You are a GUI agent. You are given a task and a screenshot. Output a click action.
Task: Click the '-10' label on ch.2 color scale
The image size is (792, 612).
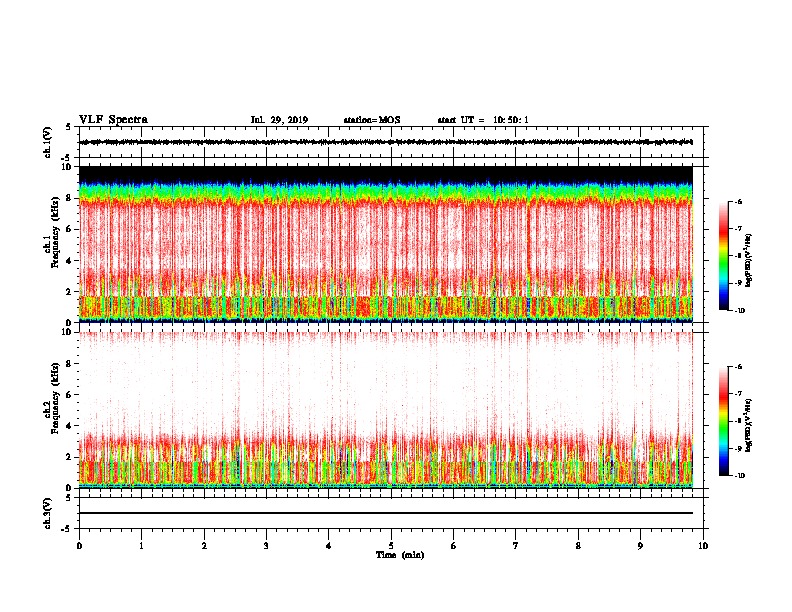739,476
